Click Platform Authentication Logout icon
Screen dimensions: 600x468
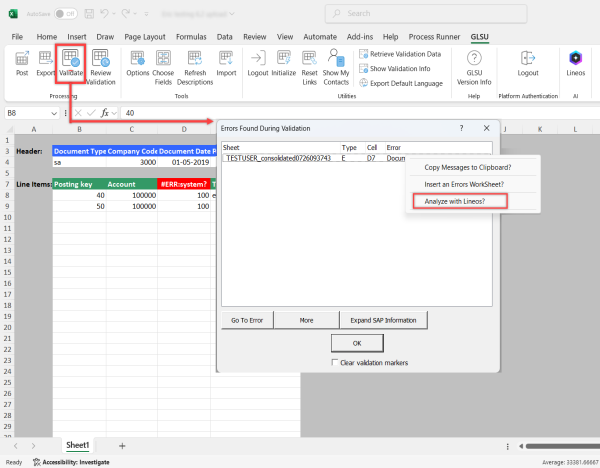point(528,63)
